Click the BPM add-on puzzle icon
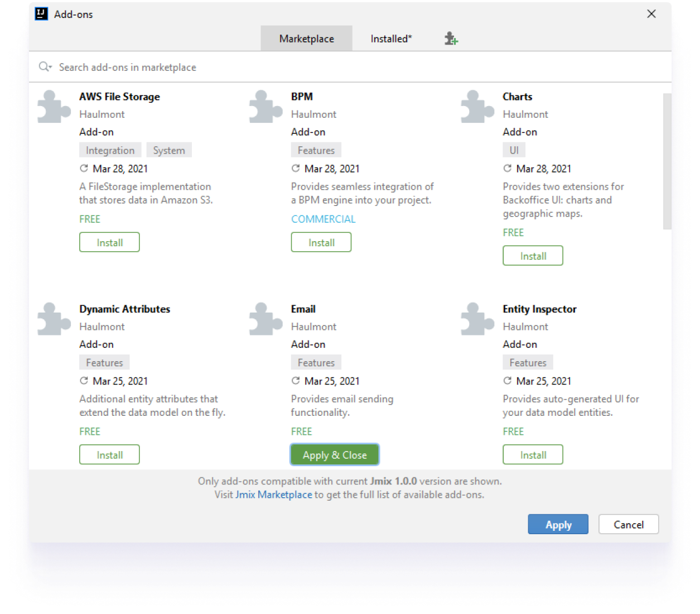 click(x=266, y=107)
